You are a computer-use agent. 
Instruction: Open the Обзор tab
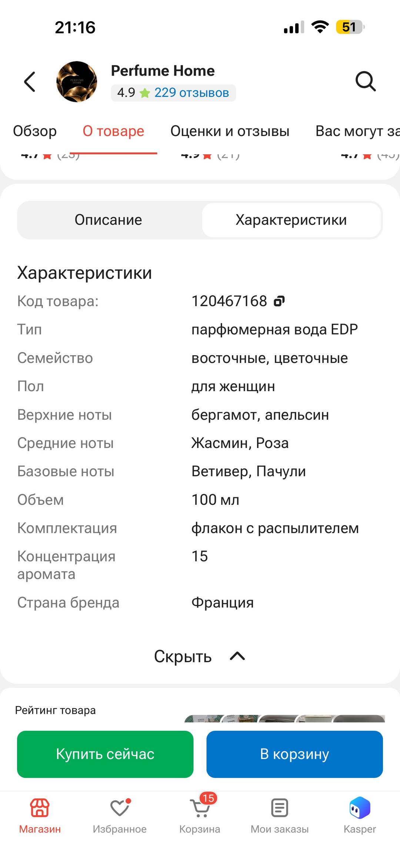(35, 131)
